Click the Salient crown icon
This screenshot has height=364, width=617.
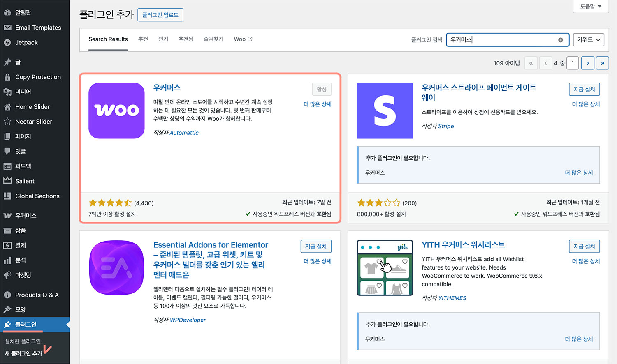coord(7,181)
